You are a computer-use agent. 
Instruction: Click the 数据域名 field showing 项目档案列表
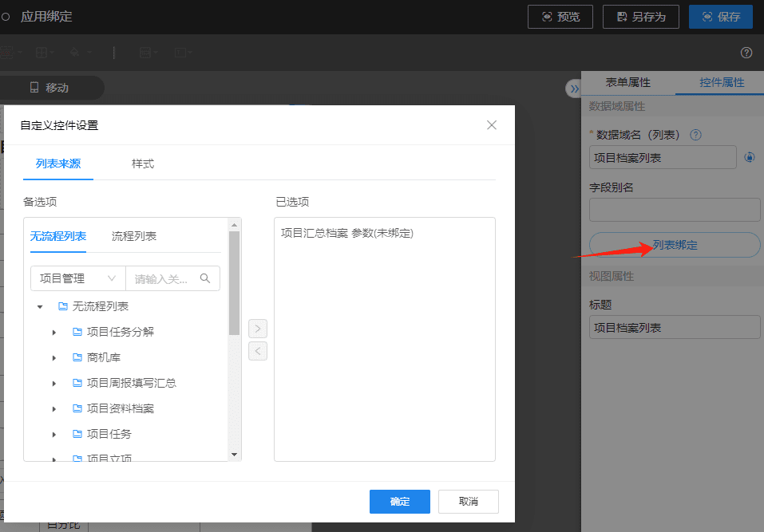[663, 158]
